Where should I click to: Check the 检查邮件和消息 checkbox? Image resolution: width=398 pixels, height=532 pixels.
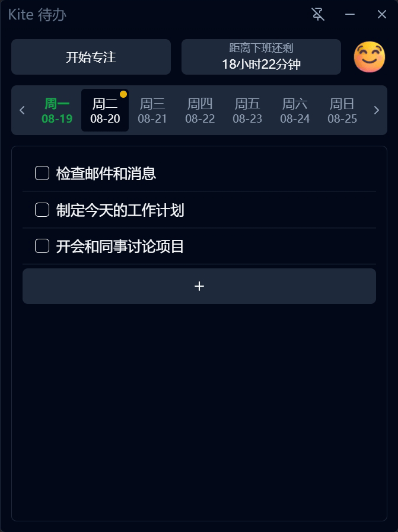(42, 173)
